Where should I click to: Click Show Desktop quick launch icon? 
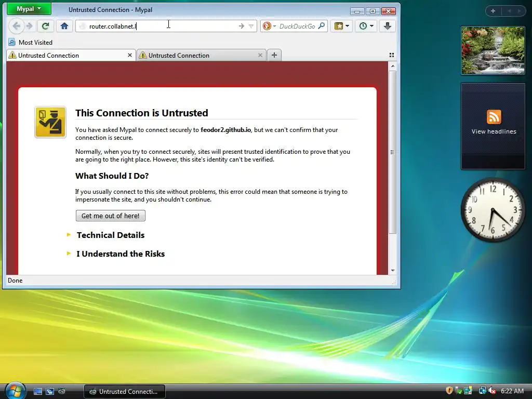(37, 392)
